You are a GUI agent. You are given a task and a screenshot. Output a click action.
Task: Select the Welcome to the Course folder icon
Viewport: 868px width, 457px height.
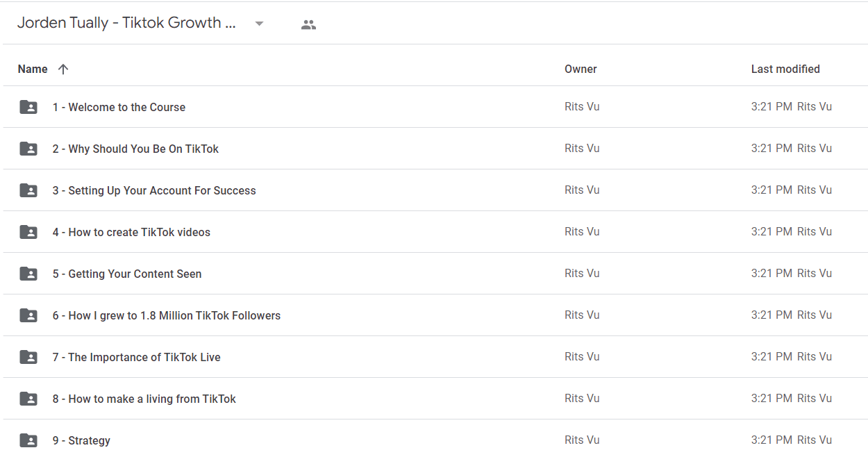pos(28,107)
